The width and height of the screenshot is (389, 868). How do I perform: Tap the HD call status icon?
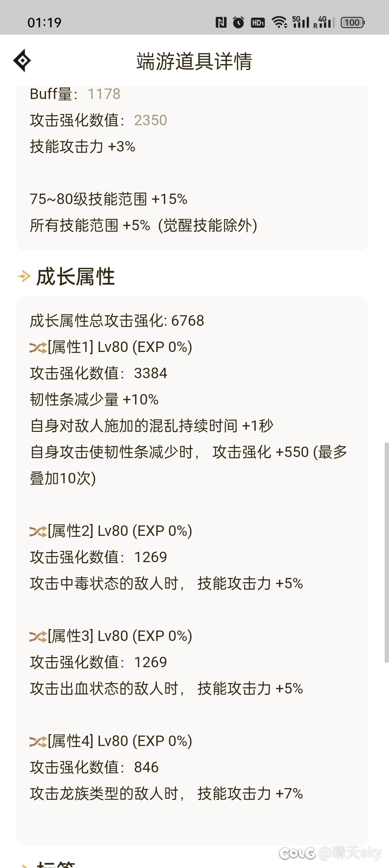tap(258, 23)
